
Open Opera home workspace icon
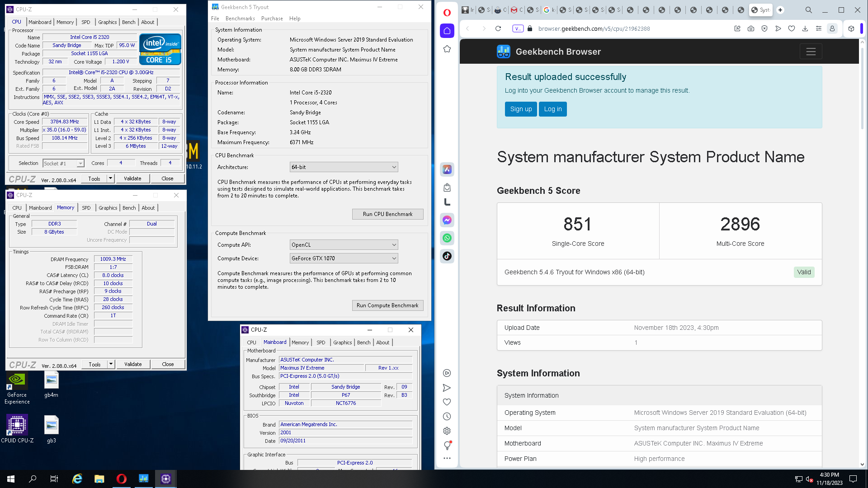pyautogui.click(x=447, y=31)
